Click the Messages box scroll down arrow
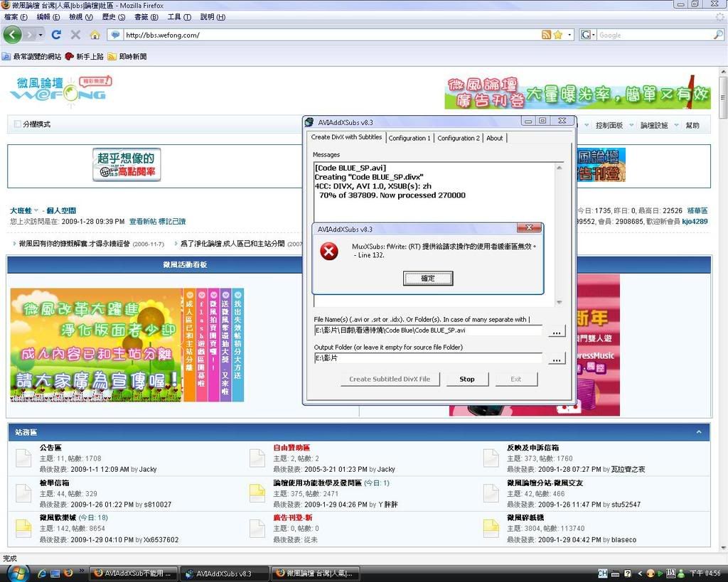 point(559,302)
